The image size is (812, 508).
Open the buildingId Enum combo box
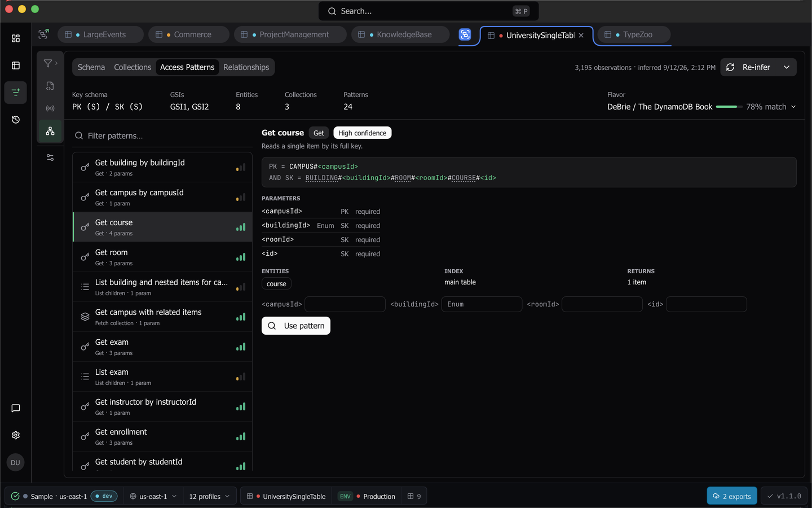pyautogui.click(x=482, y=304)
